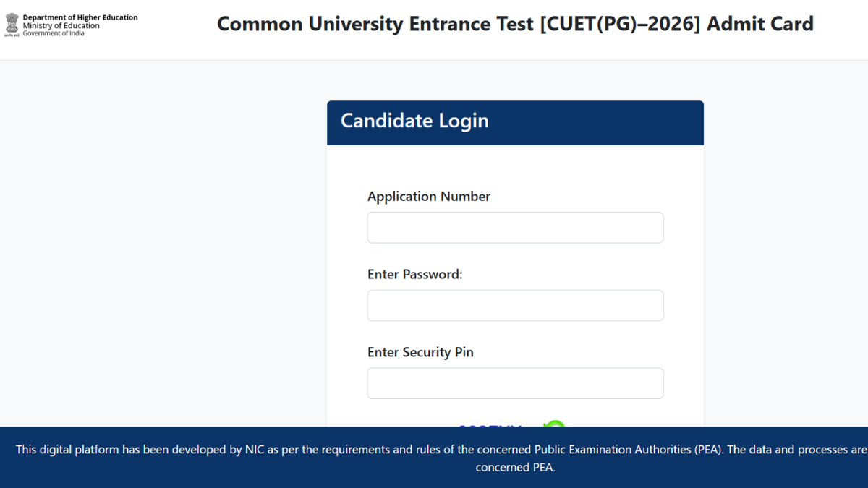Click the word 'Common' in the page heading
868x488 pixels.
(x=260, y=24)
